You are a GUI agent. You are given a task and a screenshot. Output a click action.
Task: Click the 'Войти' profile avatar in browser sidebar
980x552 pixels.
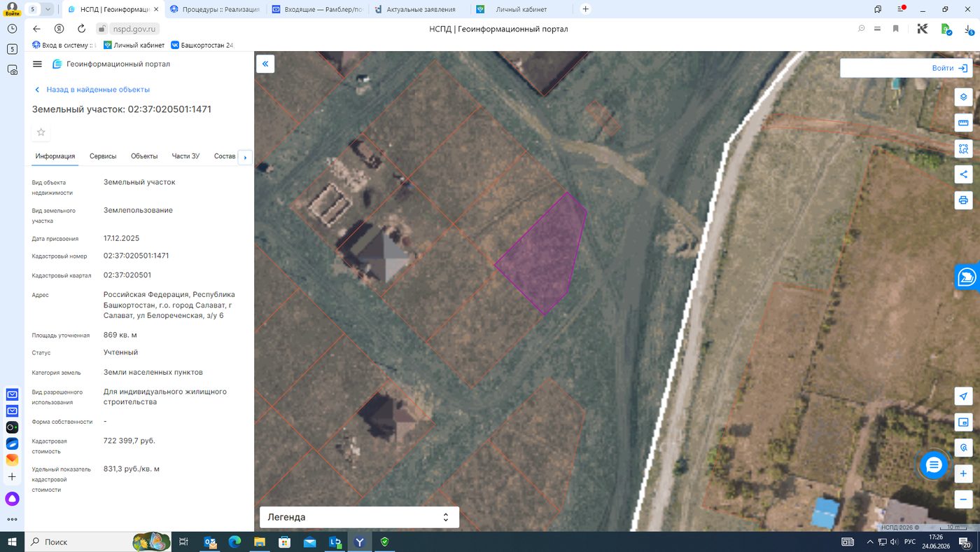pos(12,9)
